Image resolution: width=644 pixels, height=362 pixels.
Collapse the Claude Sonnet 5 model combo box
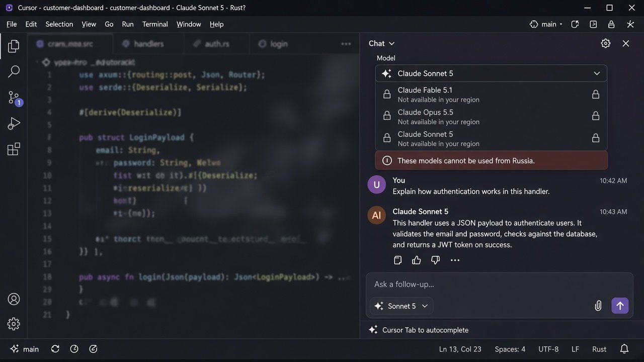491,73
